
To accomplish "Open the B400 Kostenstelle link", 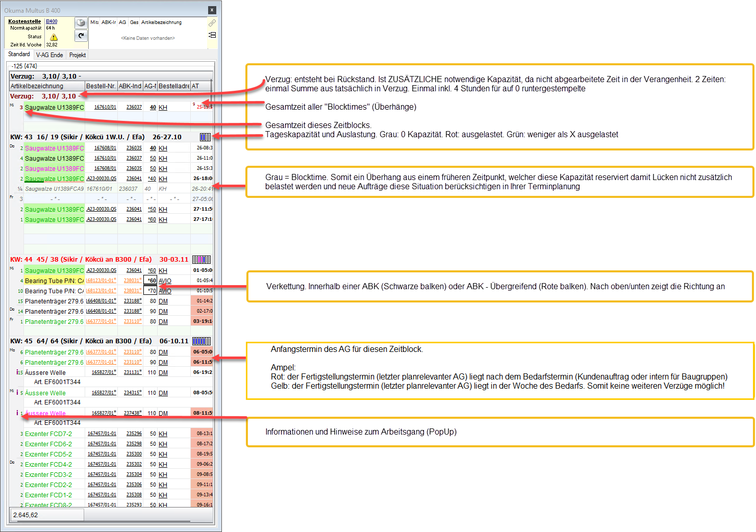I will (52, 21).
